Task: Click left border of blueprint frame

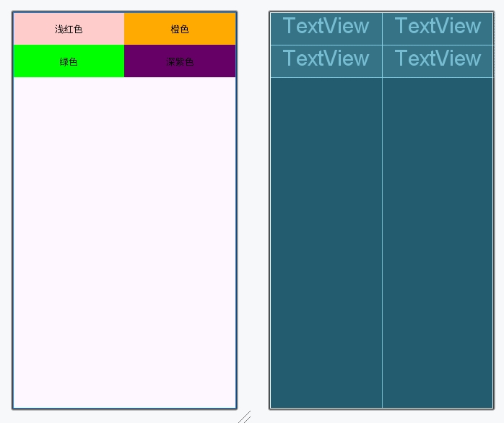Action: tap(270, 217)
